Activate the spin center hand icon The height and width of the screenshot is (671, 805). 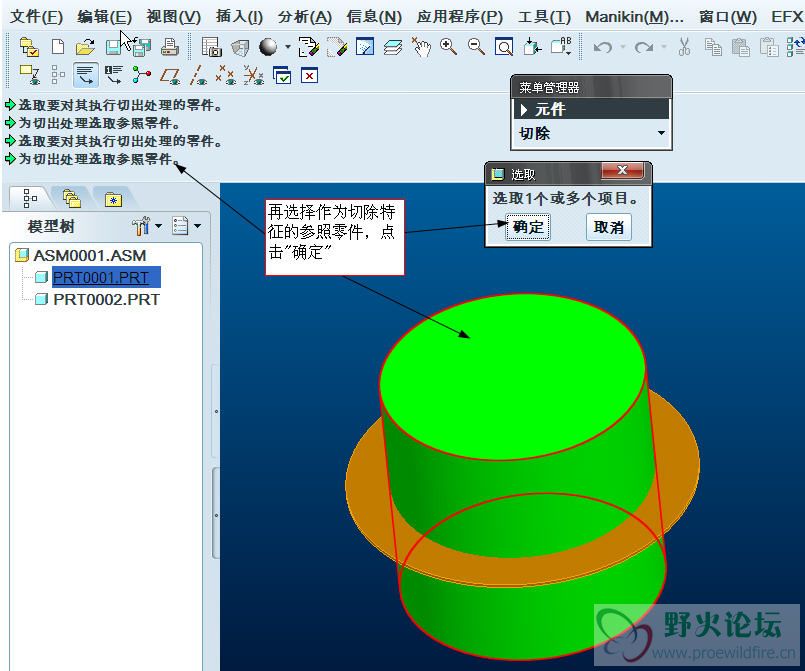tap(421, 47)
